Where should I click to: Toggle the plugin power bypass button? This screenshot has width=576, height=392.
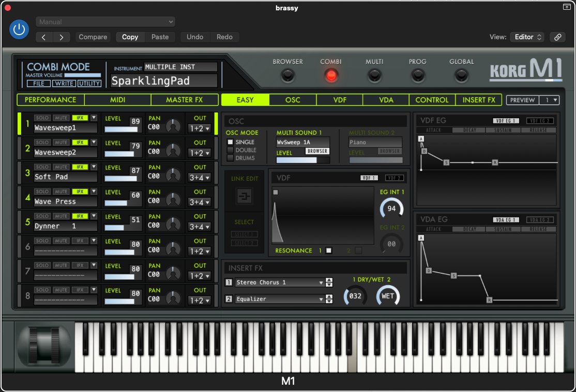click(19, 29)
